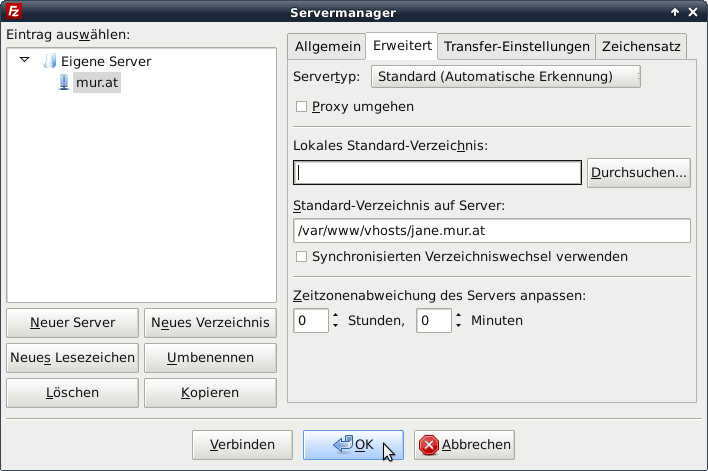Cancel the dialog with Abbrechen
The image size is (708, 471).
pos(464,444)
